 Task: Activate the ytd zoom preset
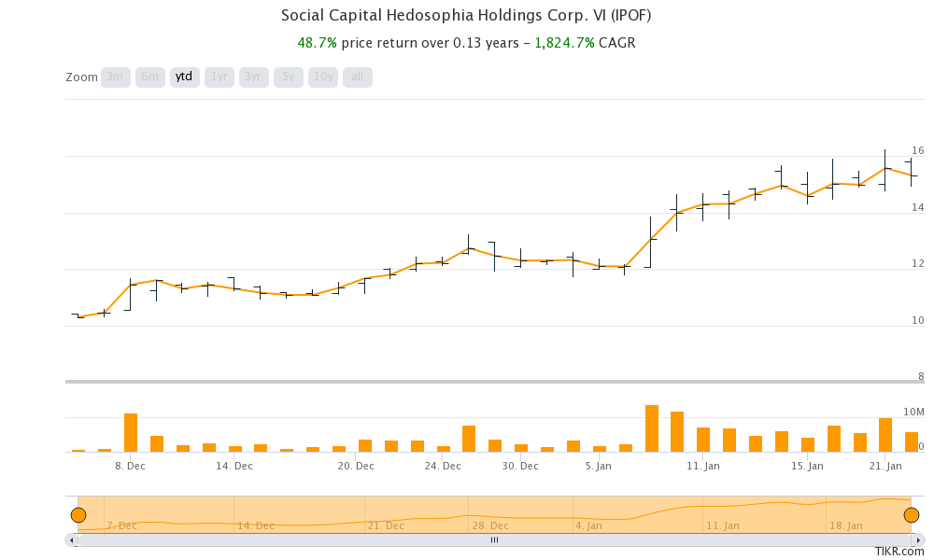click(x=183, y=77)
